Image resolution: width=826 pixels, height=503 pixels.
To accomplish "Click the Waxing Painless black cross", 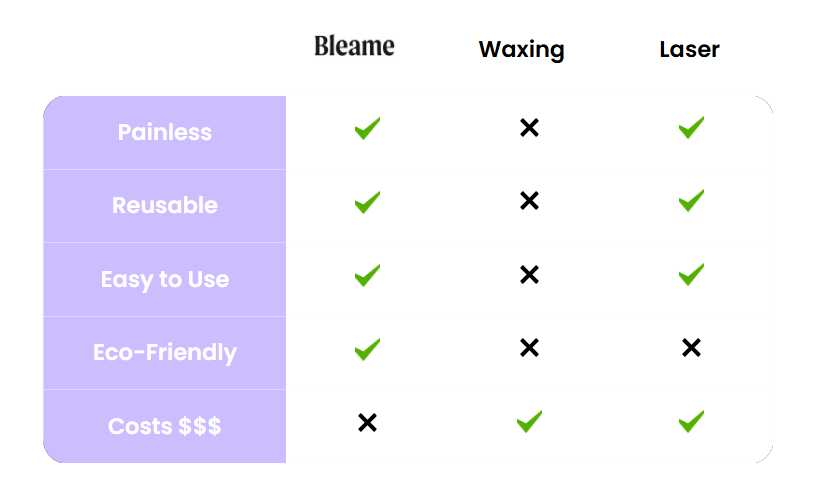I will [529, 128].
